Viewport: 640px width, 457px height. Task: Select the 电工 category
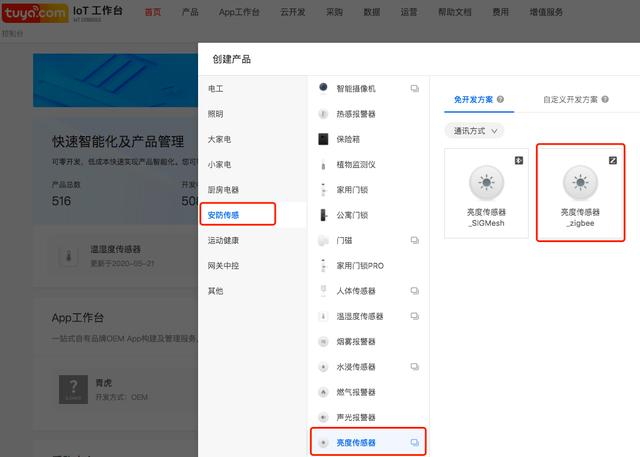pyautogui.click(x=216, y=89)
